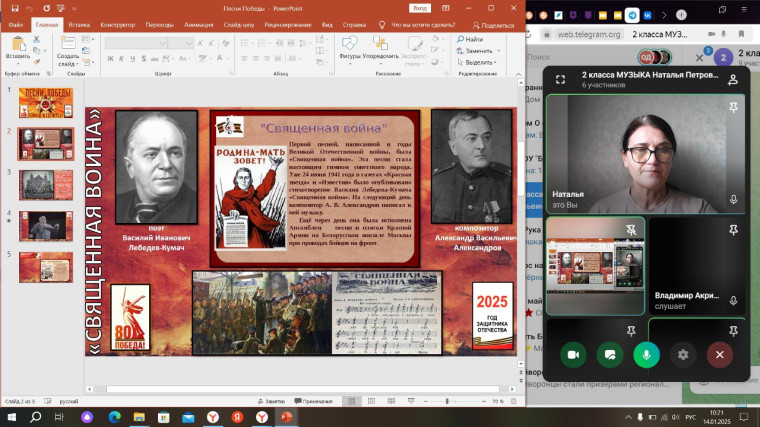
Task: Open the Выделить selection dropdown
Action: [476, 63]
